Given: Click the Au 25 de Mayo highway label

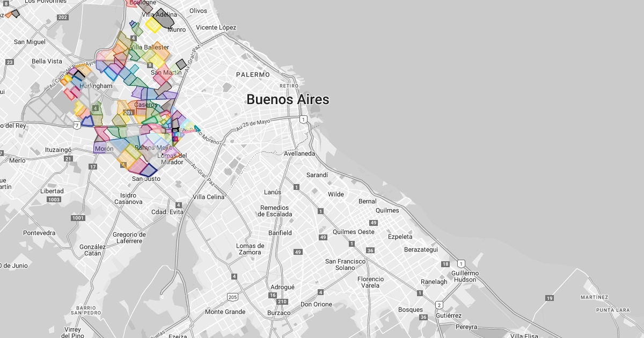Looking at the screenshot, I should [x=252, y=125].
